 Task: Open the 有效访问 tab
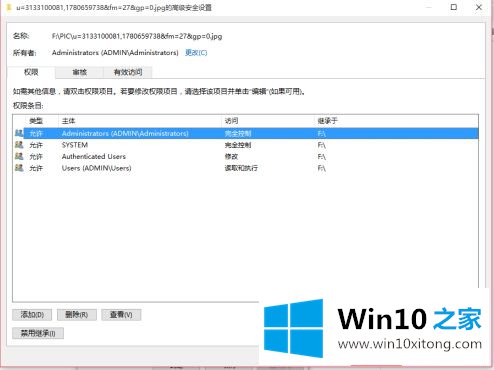pos(128,72)
